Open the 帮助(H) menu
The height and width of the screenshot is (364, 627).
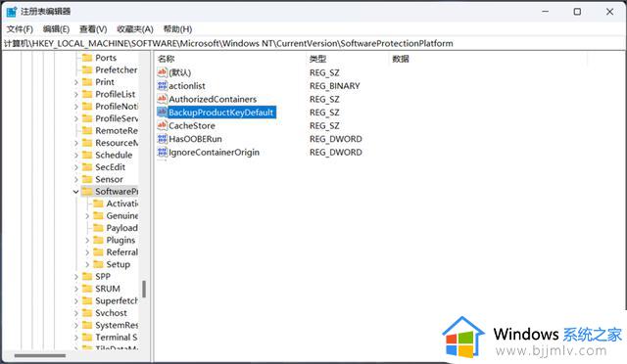(177, 29)
